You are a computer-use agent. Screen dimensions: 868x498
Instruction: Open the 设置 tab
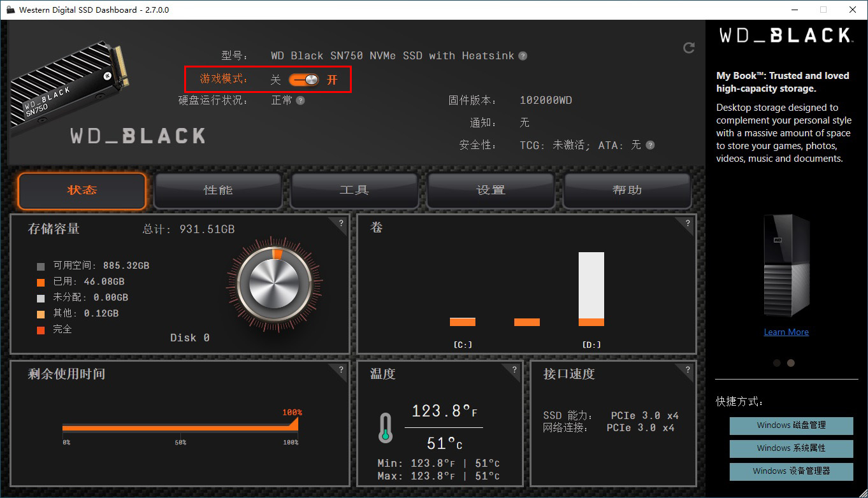click(x=491, y=190)
